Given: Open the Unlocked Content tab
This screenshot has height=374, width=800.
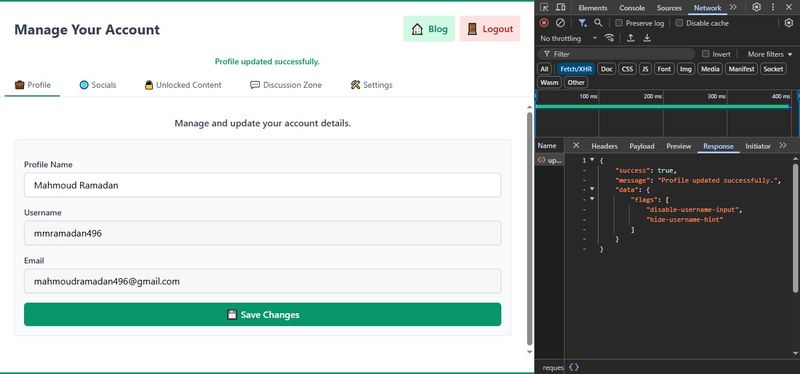Looking at the screenshot, I should (x=183, y=85).
